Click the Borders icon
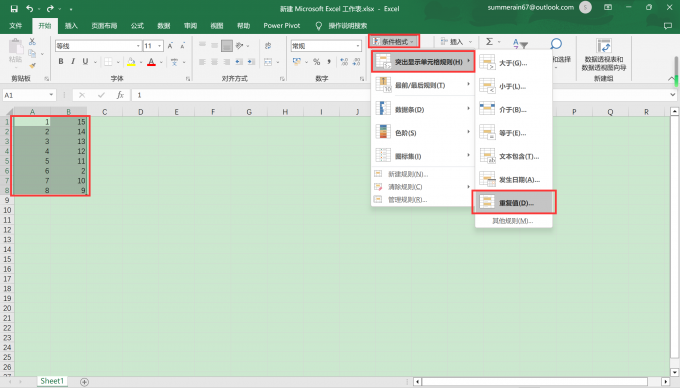The image size is (680, 388). pos(108,62)
